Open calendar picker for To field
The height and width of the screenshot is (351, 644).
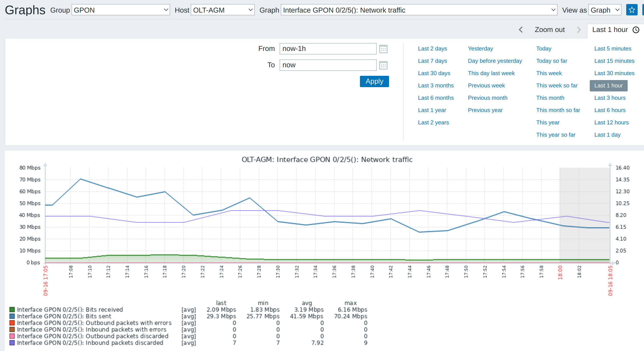[x=383, y=65]
